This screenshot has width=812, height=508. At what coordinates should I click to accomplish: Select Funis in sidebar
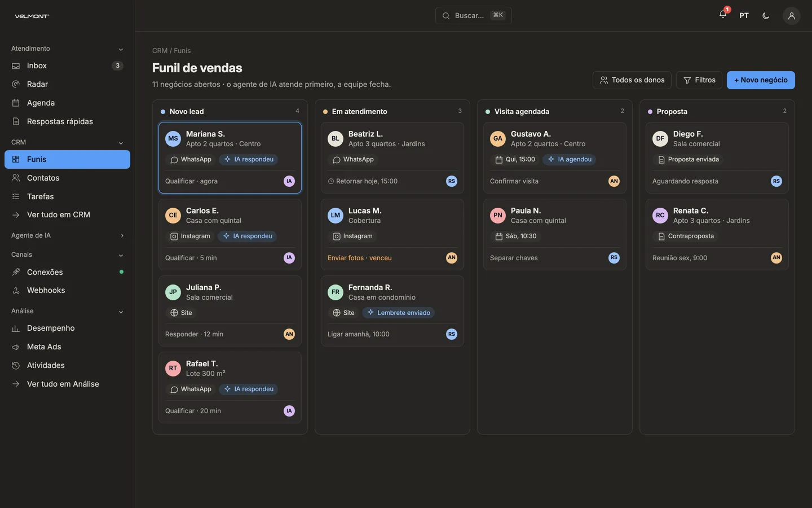(67, 159)
